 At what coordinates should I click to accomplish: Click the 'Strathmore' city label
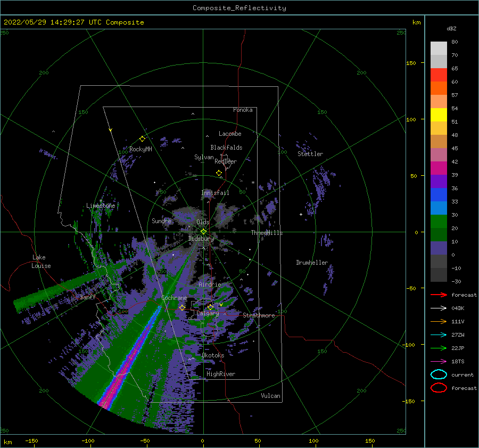(259, 315)
